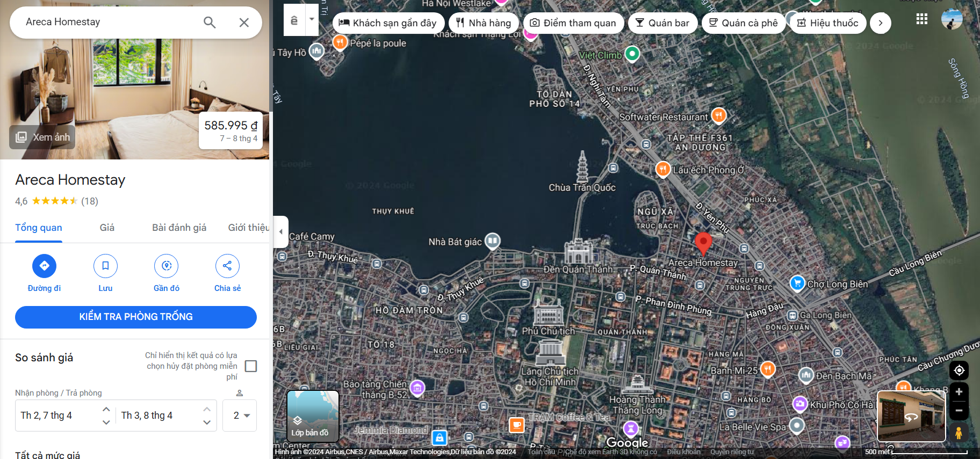Click the Pépé la poule restaurant marker
Viewport: 980px width, 459px height.
click(x=340, y=42)
